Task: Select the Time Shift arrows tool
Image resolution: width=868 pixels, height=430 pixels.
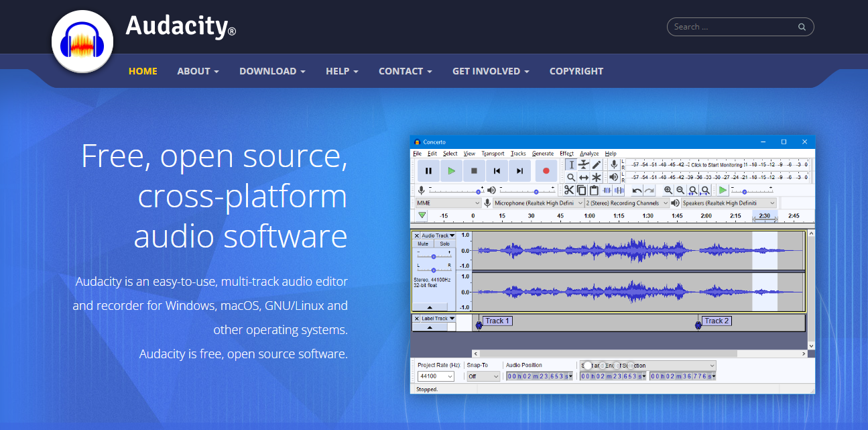Action: [584, 177]
